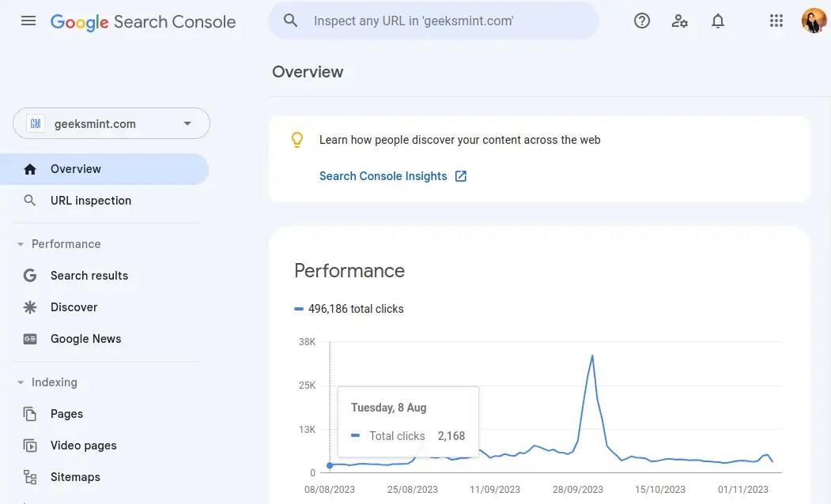Click the GM property favicon
This screenshot has width=831, height=504.
(36, 124)
